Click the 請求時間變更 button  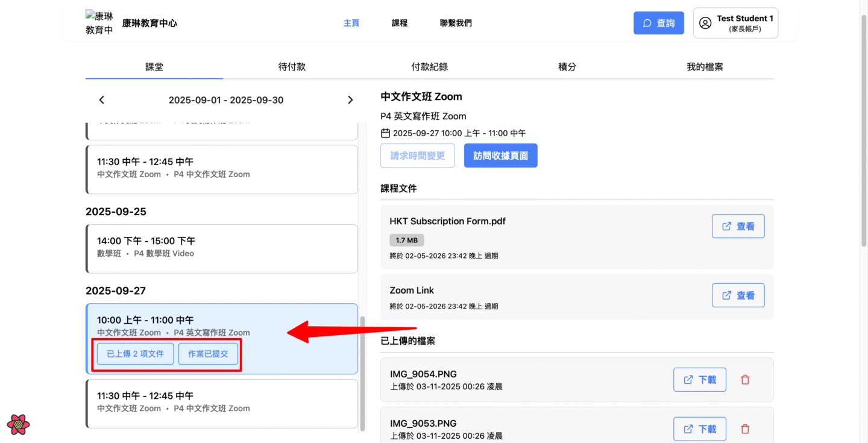coord(417,156)
